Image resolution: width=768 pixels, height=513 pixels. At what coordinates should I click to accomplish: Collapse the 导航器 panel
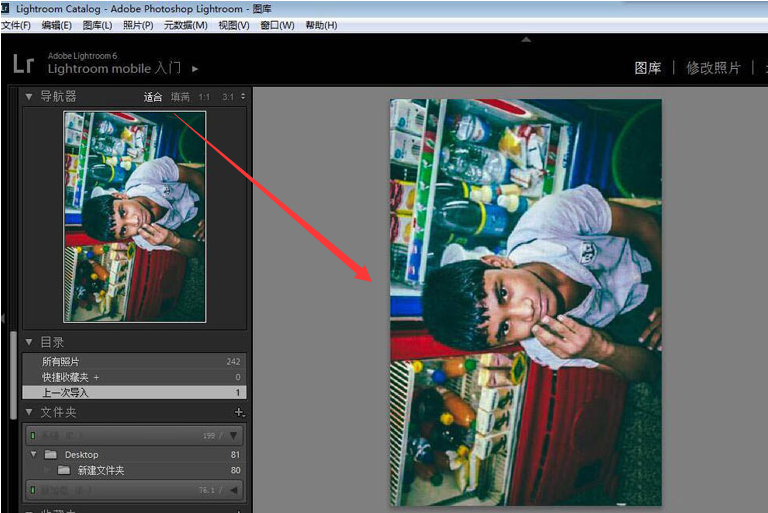(29, 97)
